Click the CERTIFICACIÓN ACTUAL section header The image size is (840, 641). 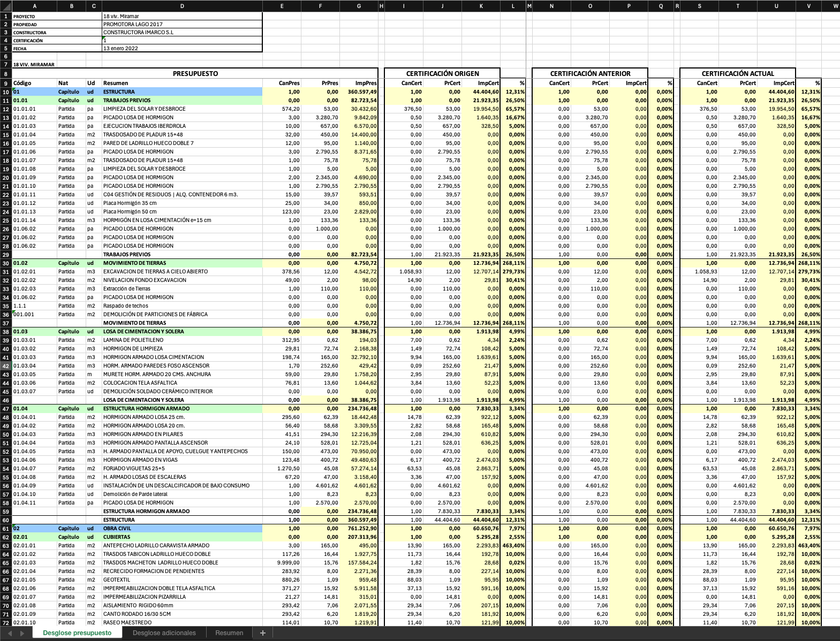click(737, 73)
